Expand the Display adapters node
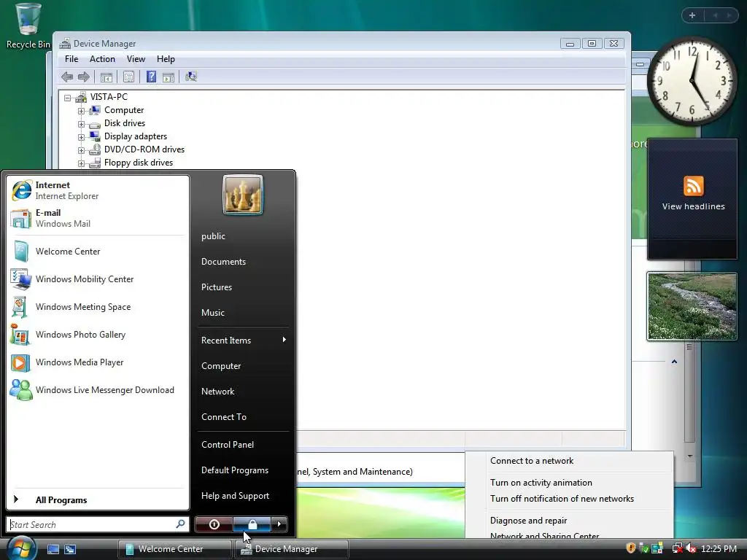The image size is (747, 560). coord(81,137)
